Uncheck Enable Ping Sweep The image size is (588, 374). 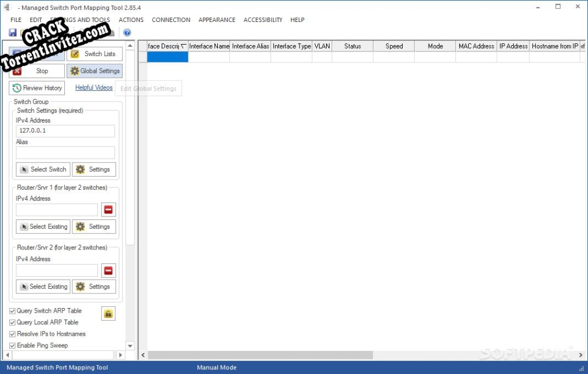tap(12, 345)
